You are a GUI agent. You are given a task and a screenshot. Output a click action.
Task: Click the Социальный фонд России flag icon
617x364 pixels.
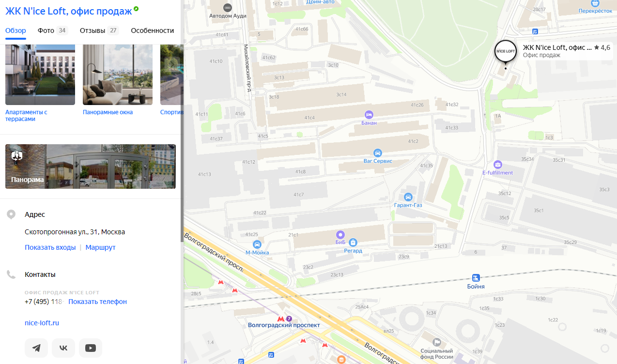click(x=436, y=342)
